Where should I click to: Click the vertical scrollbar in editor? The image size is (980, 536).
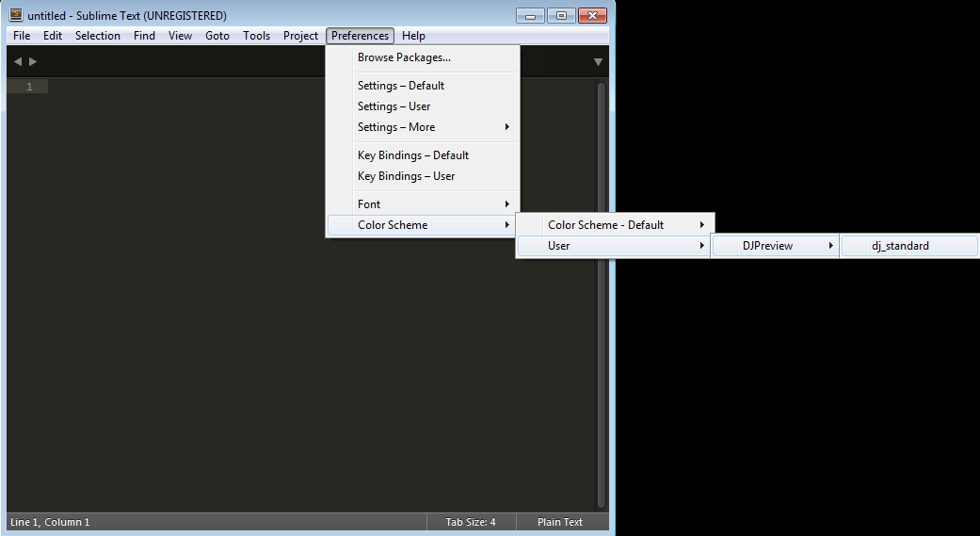click(x=602, y=283)
